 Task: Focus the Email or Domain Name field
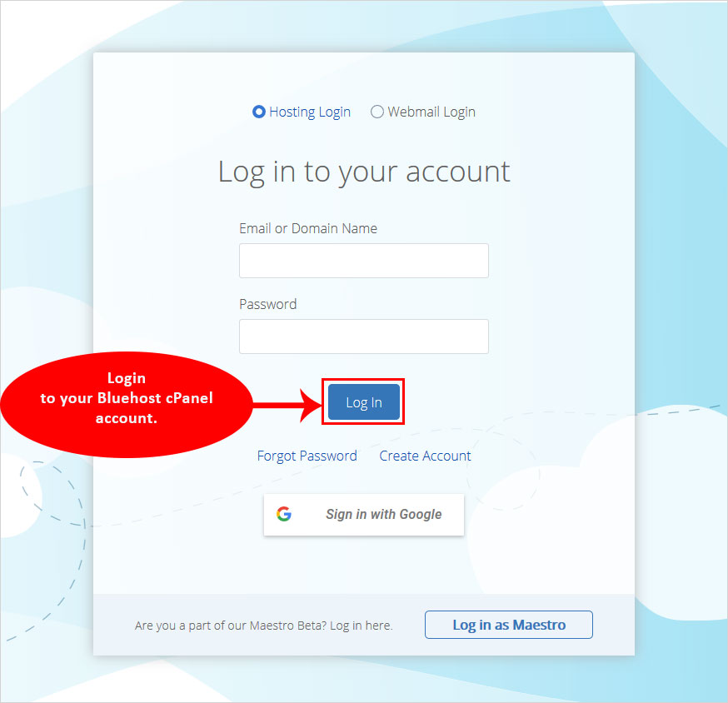363,261
